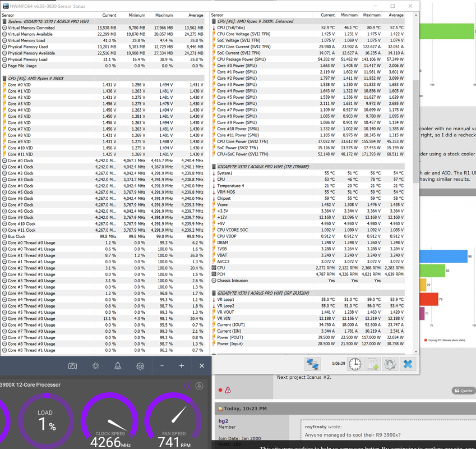
Task: Open NZXT CAM settings gear icon
Action: click(x=140, y=366)
